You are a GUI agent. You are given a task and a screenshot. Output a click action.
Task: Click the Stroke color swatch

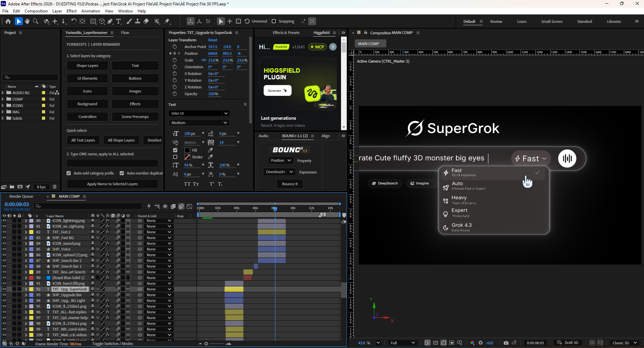[x=187, y=157]
